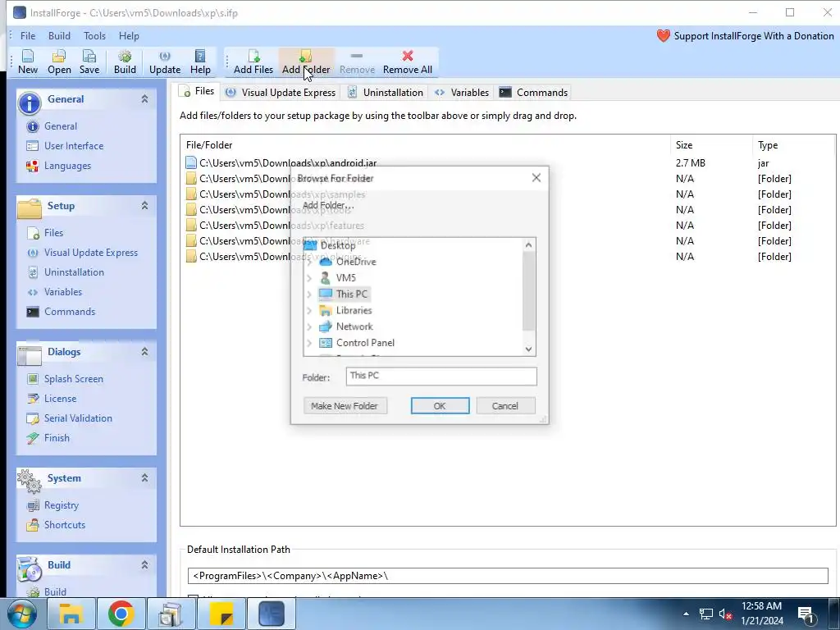
Task: Open Languages in the sidebar
Action: tap(67, 166)
